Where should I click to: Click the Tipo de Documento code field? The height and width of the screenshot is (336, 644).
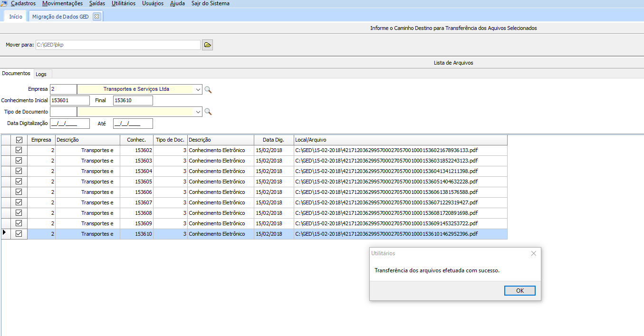(x=63, y=112)
